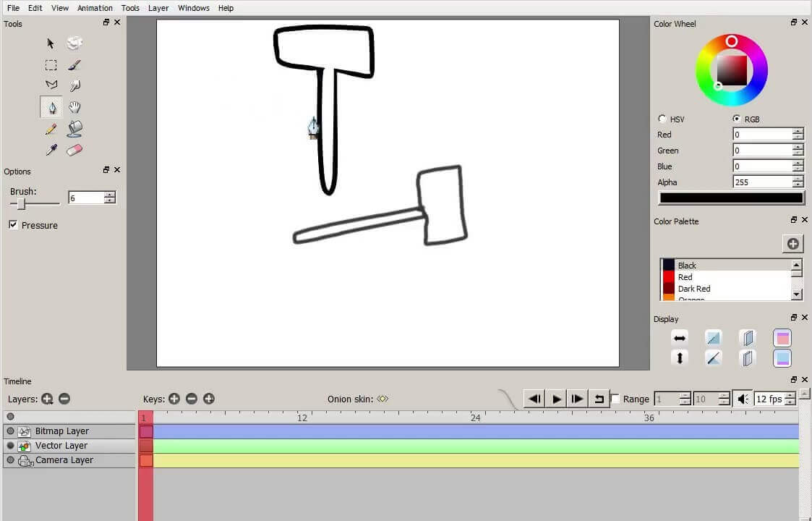Toggle pink previous onion color icon

tap(782, 338)
